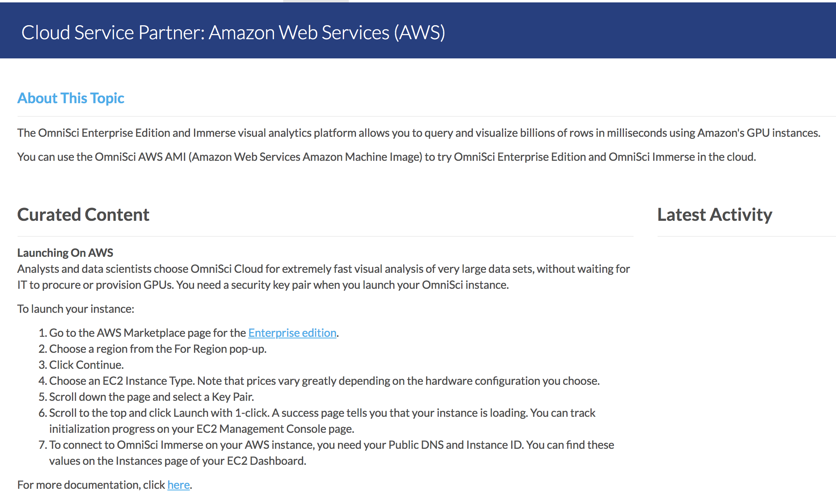The width and height of the screenshot is (836, 504).
Task: Click the Launching On AWS subheading
Action: coord(65,253)
